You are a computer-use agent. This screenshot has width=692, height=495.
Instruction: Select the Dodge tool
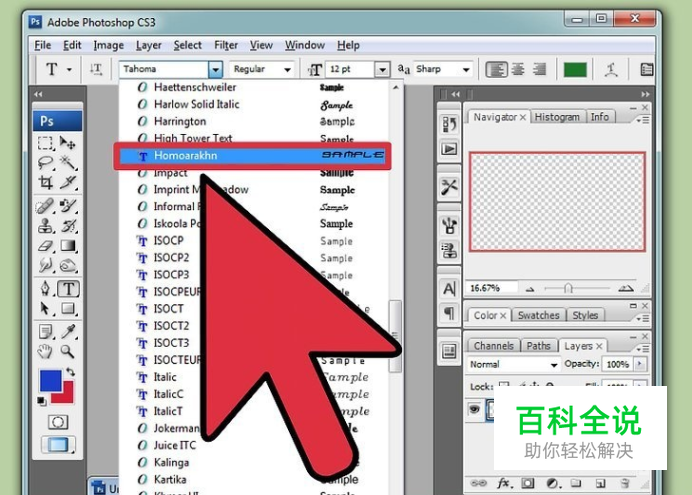pyautogui.click(x=68, y=265)
